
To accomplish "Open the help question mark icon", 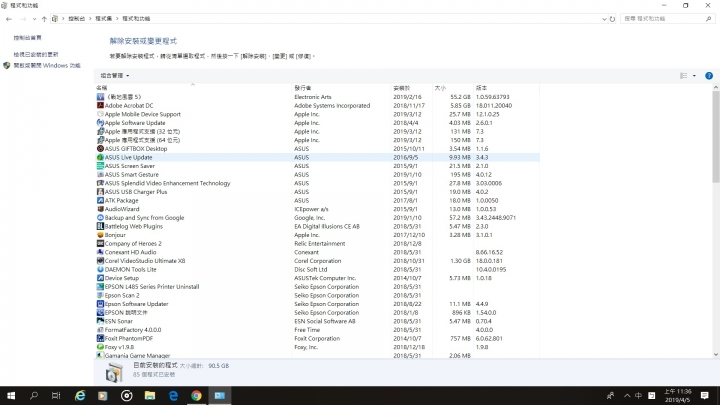I will coord(709,76).
